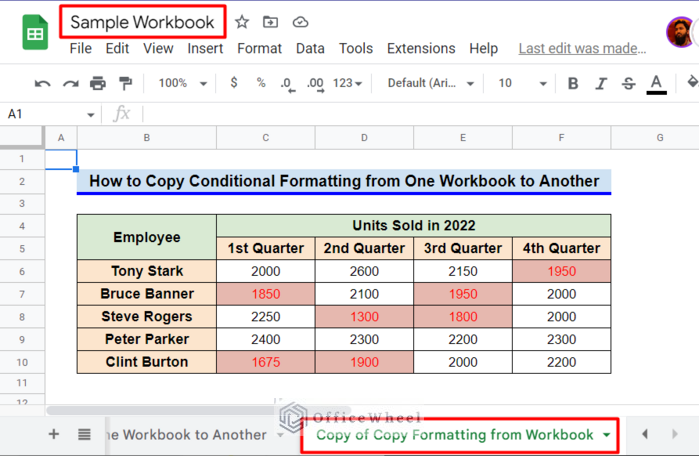The width and height of the screenshot is (699, 456).
Task: Open the Last edit was made link
Action: pyautogui.click(x=582, y=48)
